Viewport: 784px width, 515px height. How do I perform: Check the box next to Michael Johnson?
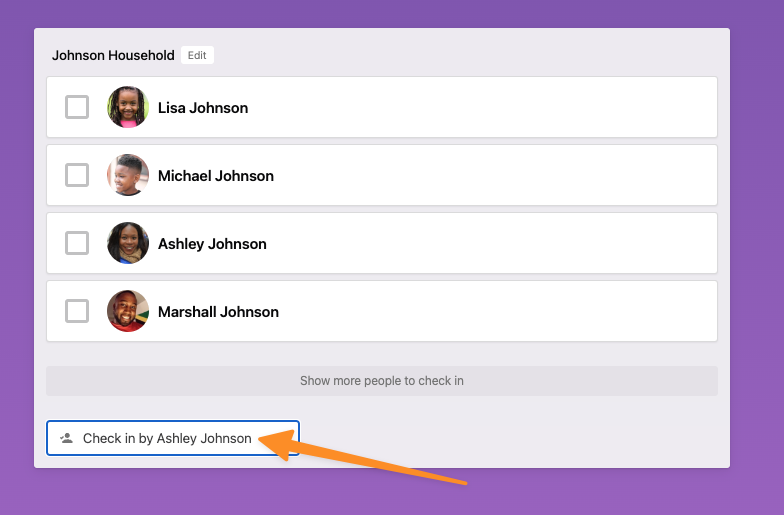coord(77,175)
